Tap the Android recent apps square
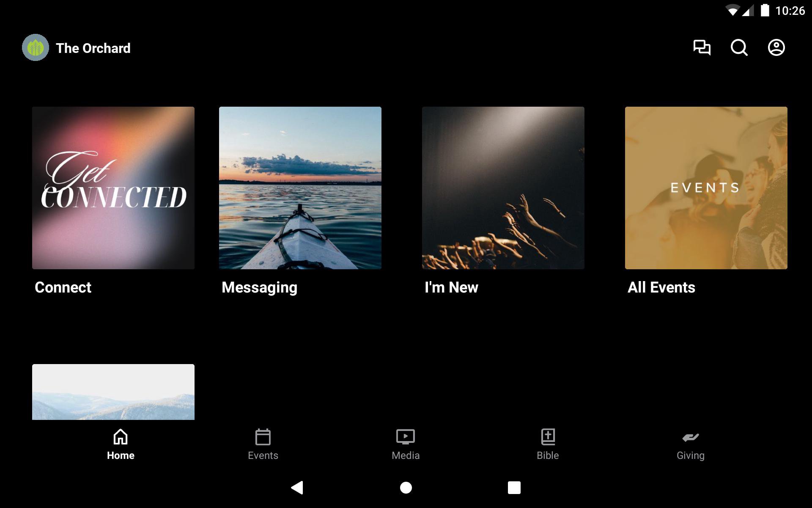 (514, 488)
